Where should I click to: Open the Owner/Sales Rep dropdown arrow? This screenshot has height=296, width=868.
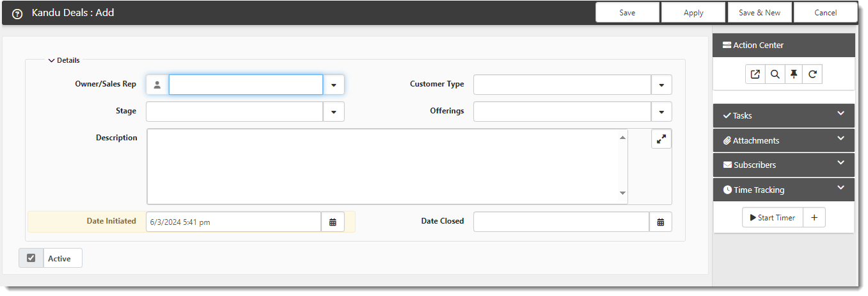pos(334,85)
